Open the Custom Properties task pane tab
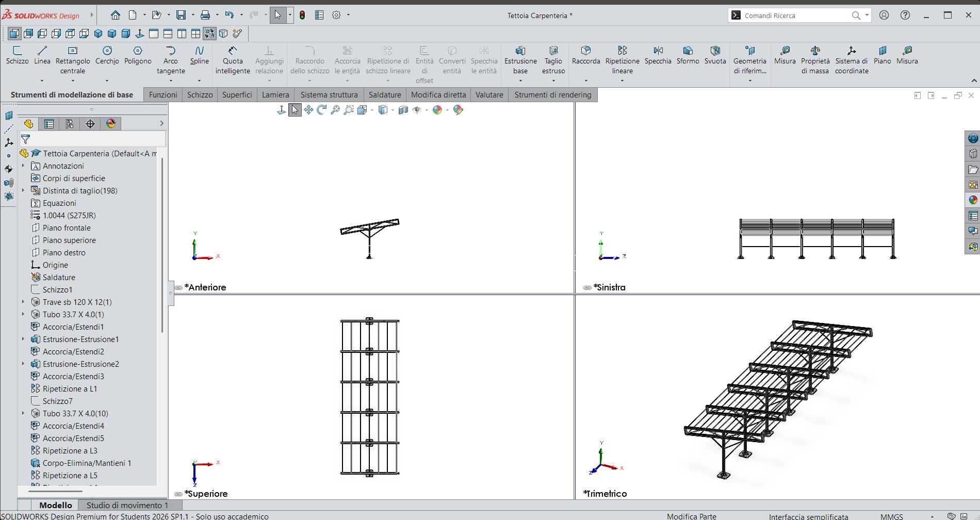This screenshot has height=520, width=980. 973,216
